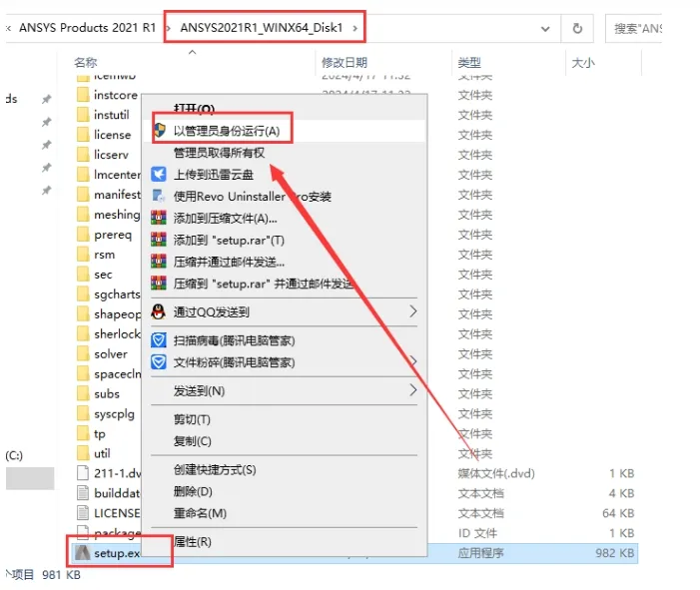
Task: Click the Revo Uninstaller icon in menu
Action: (x=159, y=196)
